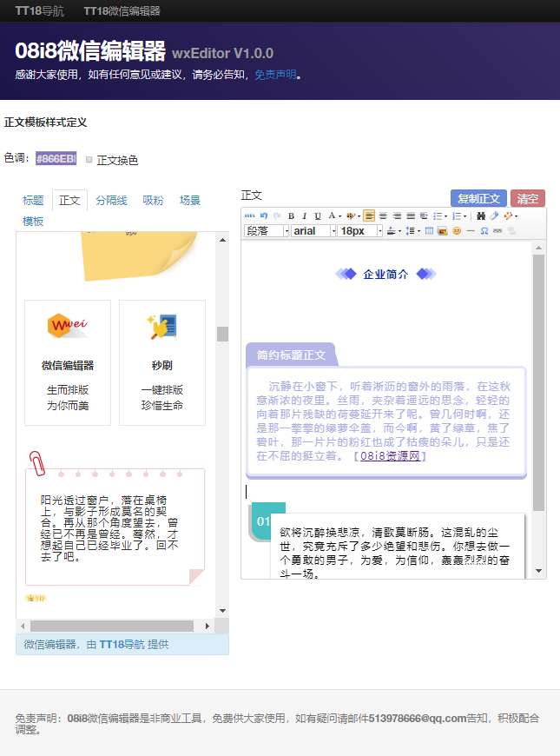Click the clear formatting eraser icon

[494, 216]
